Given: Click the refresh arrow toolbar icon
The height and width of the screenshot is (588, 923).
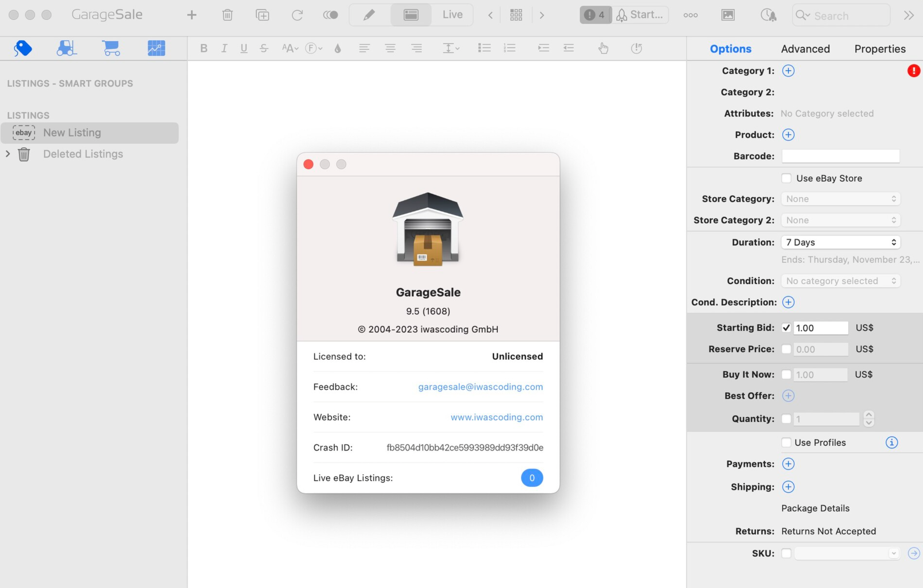Looking at the screenshot, I should point(297,15).
